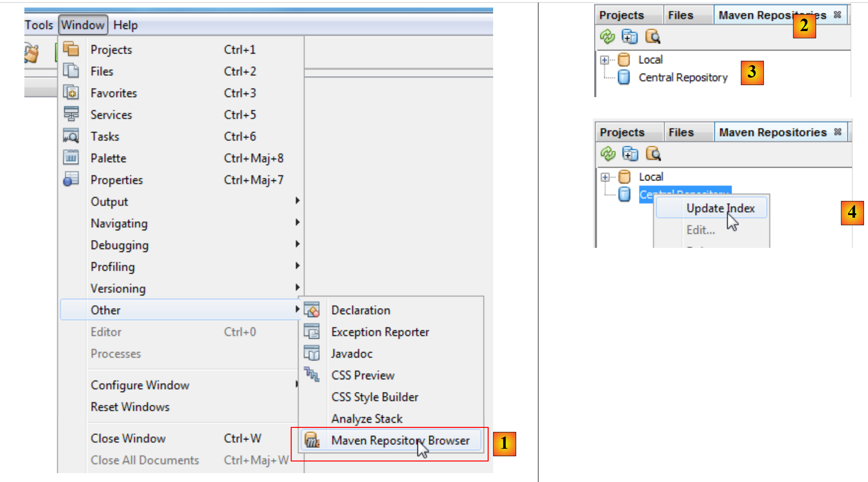Click the Palette icon in the menu
The height and width of the screenshot is (482, 868).
71,158
